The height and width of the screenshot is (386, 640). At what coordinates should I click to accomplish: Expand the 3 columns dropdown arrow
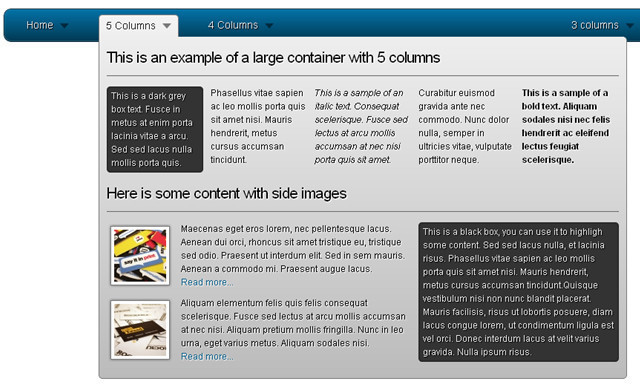pos(630,26)
